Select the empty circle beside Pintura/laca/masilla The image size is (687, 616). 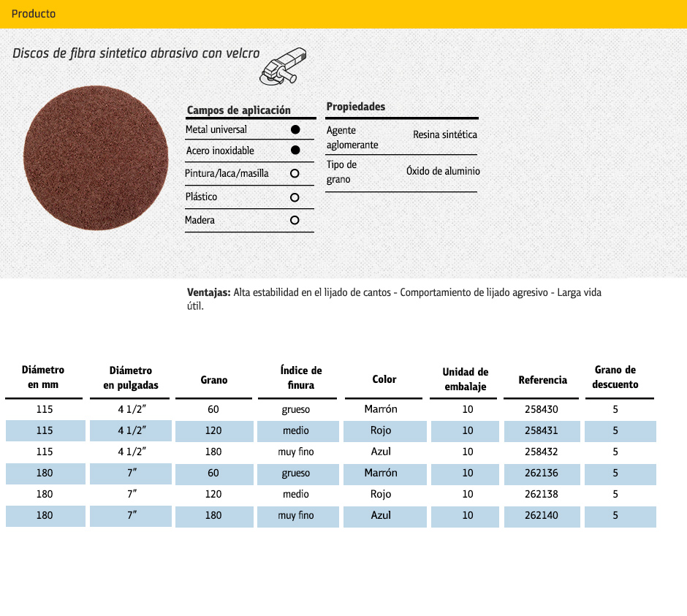coord(295,174)
